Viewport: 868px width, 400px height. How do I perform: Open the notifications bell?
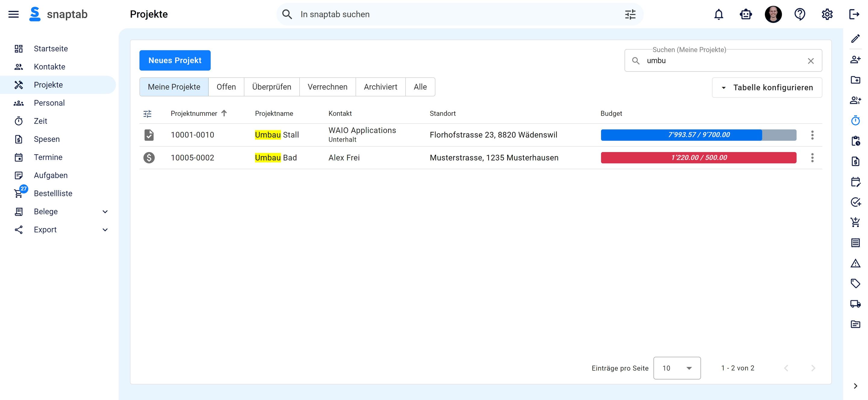pos(719,14)
